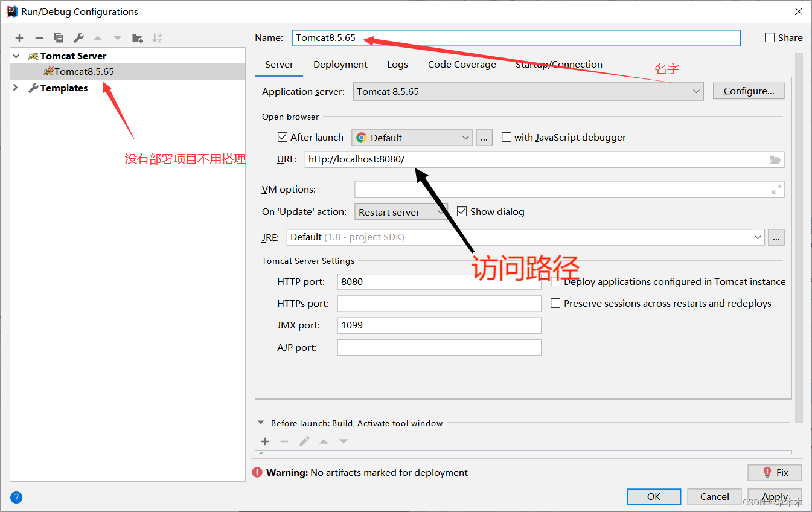The height and width of the screenshot is (512, 812).
Task: Remove the selected Before launch task
Action: tap(284, 441)
